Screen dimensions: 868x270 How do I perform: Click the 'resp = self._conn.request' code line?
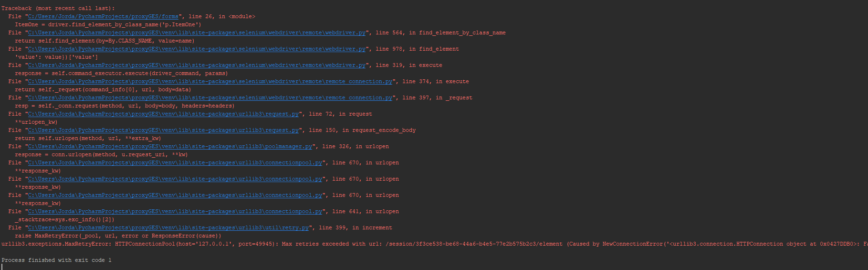click(x=125, y=106)
